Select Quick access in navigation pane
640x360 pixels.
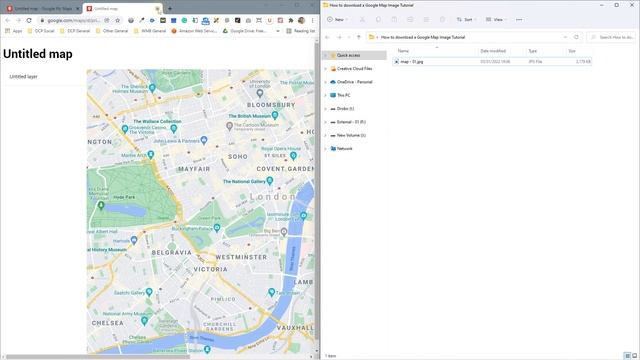pos(354,55)
